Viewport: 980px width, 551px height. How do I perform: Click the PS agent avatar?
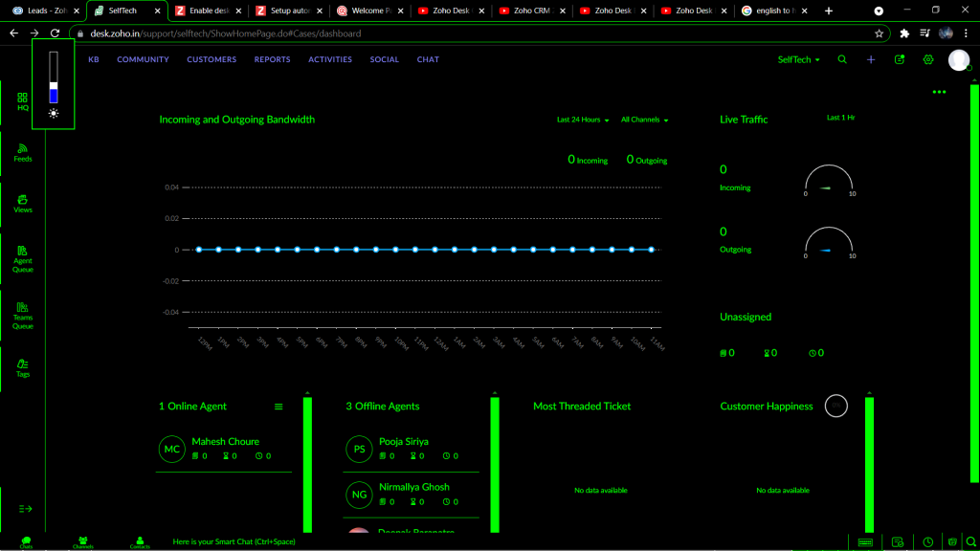(x=360, y=450)
